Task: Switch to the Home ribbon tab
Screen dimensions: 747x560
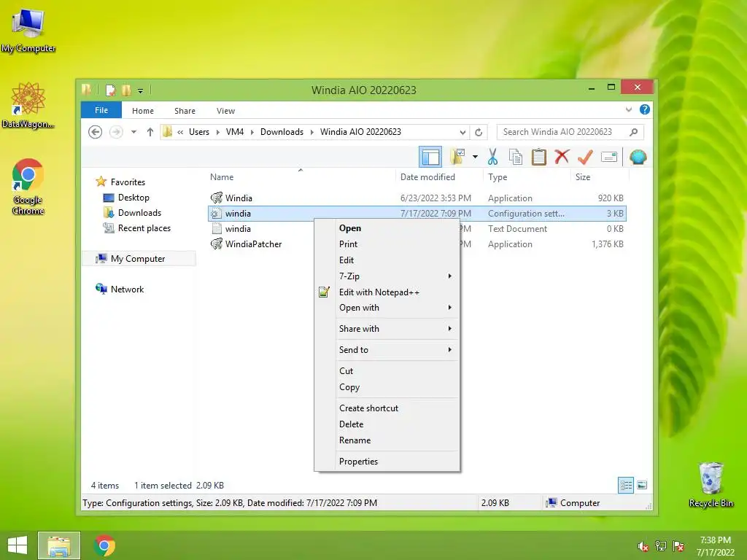Action: point(143,111)
